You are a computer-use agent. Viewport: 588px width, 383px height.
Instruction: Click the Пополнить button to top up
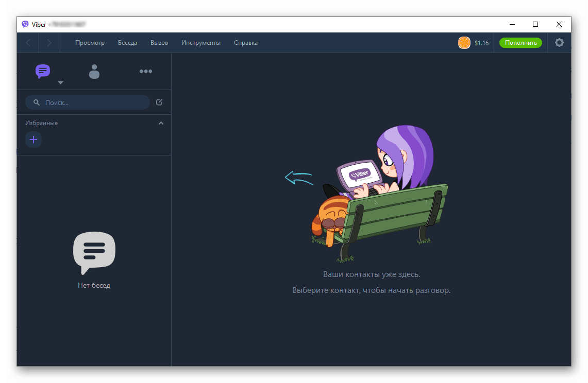click(x=520, y=43)
